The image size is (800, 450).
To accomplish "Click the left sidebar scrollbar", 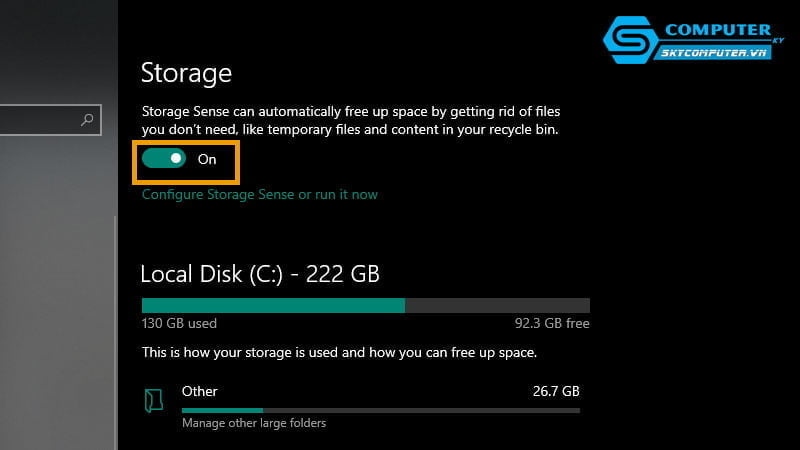I will tap(115, 330).
